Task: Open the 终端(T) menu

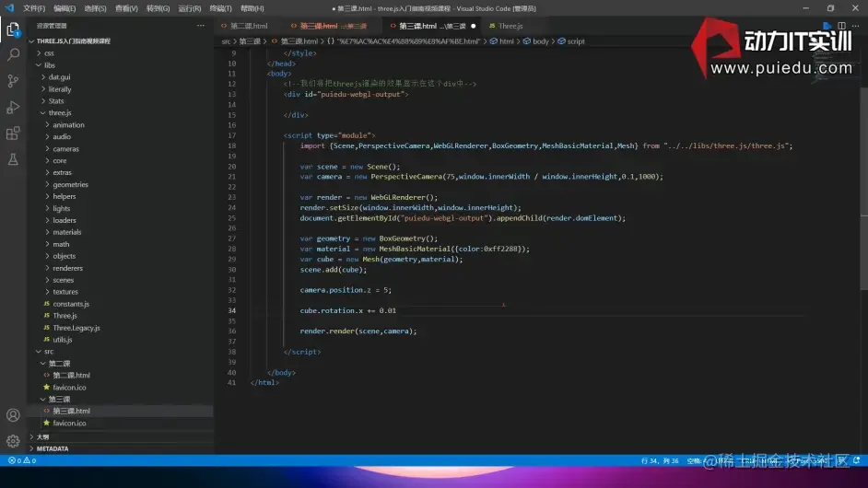Action: (x=220, y=8)
